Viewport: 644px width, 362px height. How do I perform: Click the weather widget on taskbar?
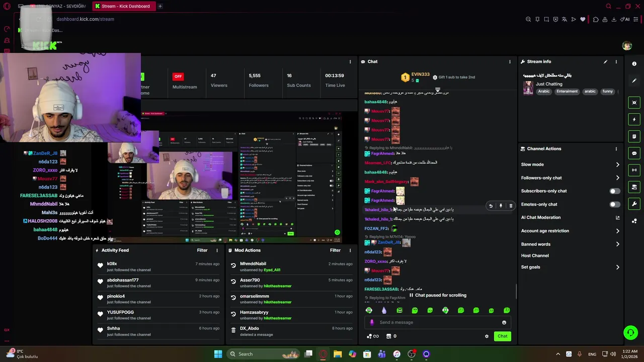pos(23,354)
